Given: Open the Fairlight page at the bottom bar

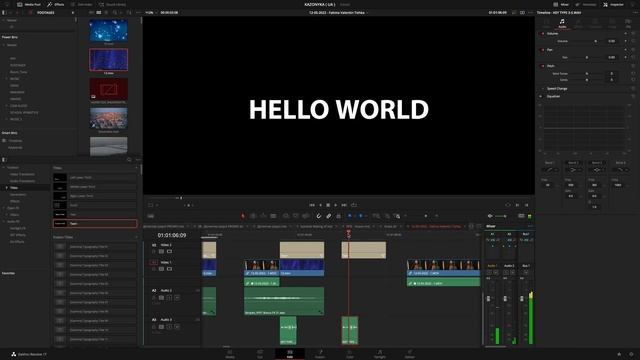Looking at the screenshot, I should 380,354.
